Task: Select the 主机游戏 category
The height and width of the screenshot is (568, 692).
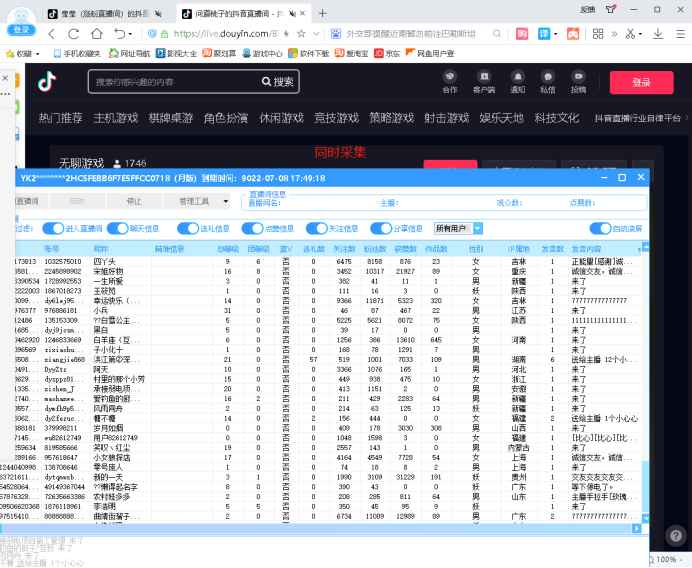Action: tap(116, 118)
